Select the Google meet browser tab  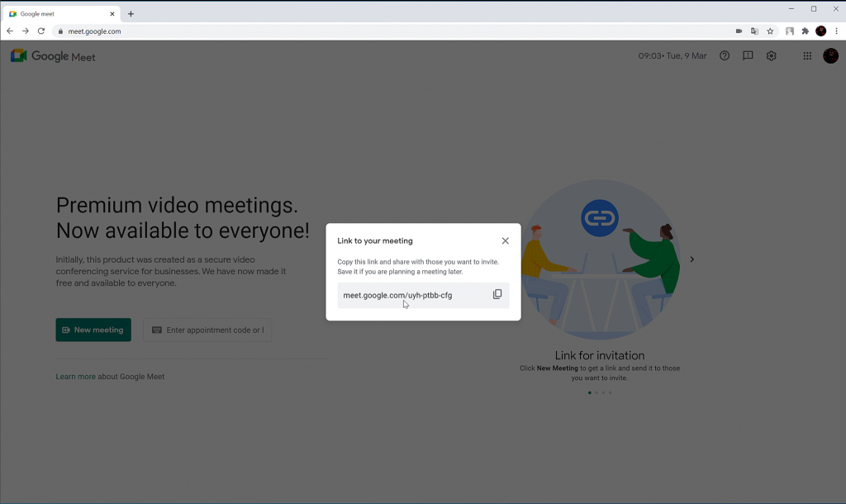(59, 14)
